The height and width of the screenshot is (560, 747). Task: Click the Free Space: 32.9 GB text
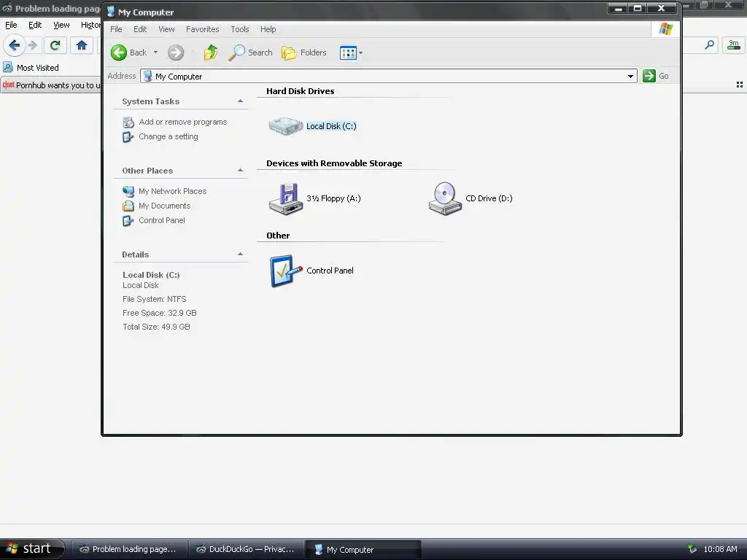160,313
